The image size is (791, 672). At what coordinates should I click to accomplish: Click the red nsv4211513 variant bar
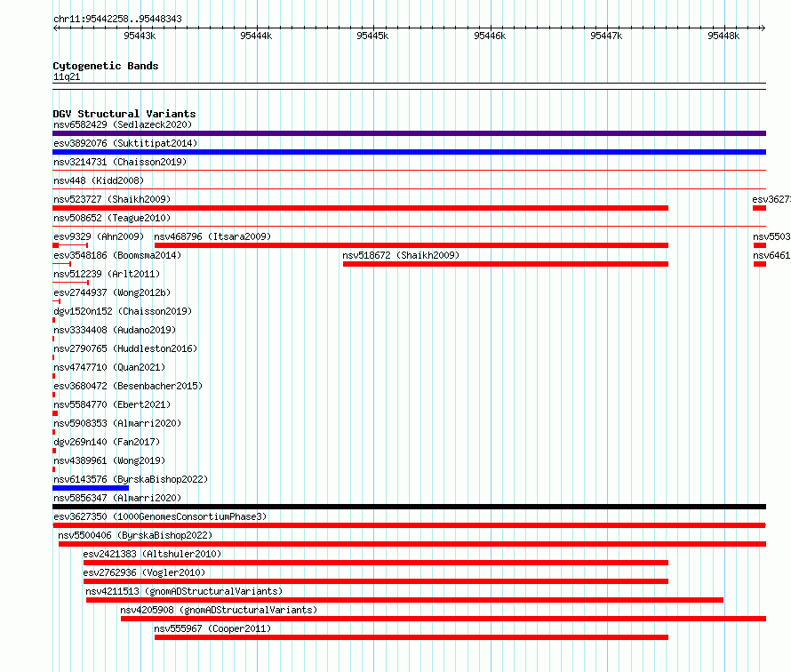(404, 600)
